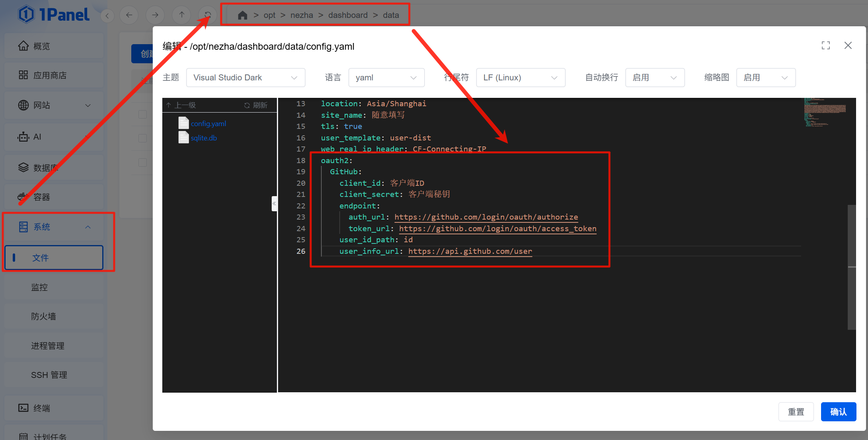Screen dimensions: 868x440
Task: Open the 容器 container section
Action: (54, 197)
